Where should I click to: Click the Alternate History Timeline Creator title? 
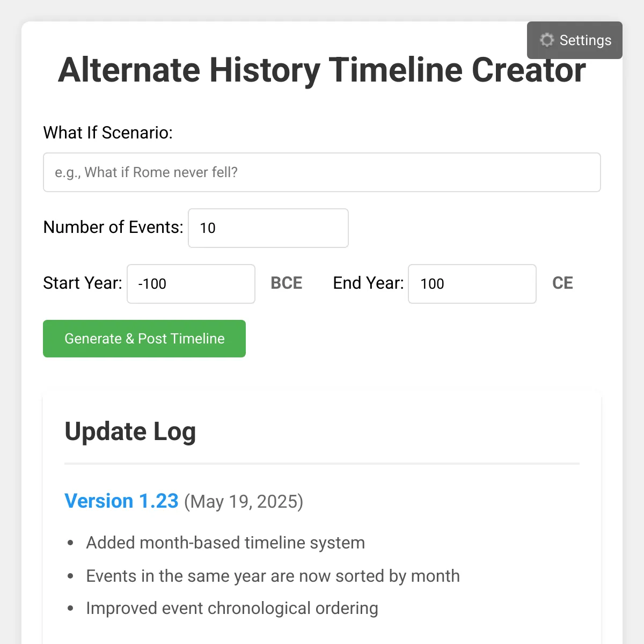tap(322, 70)
